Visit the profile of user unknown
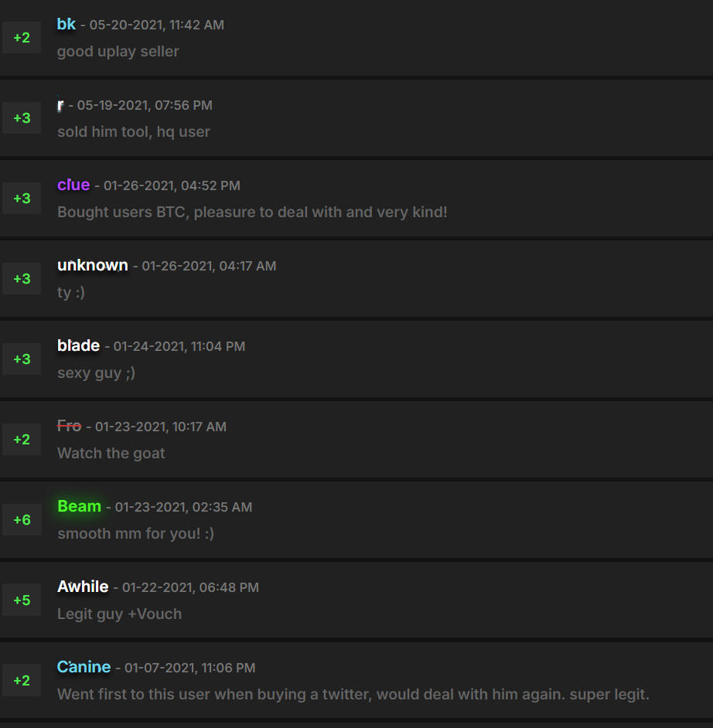713x728 pixels. click(x=93, y=265)
